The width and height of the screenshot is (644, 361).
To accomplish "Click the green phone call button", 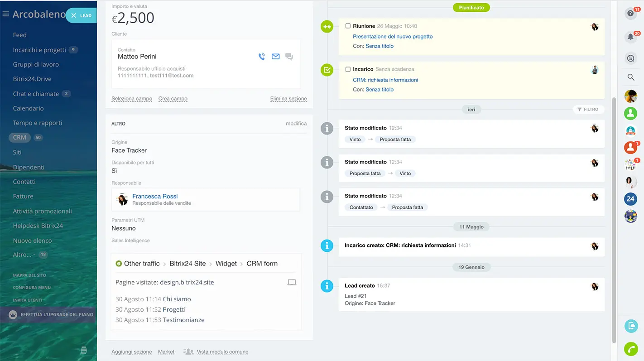I will click(x=631, y=349).
